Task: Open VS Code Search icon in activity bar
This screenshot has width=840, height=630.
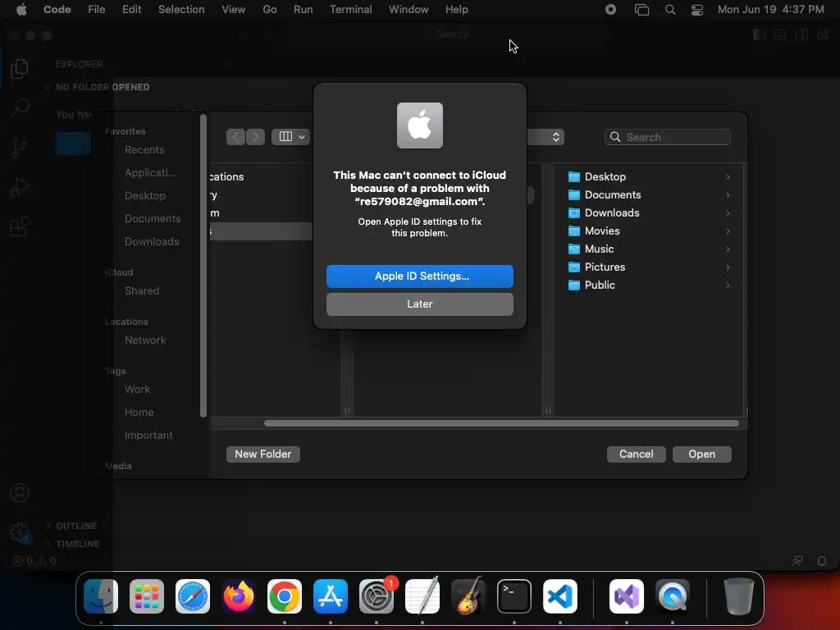Action: tap(20, 107)
